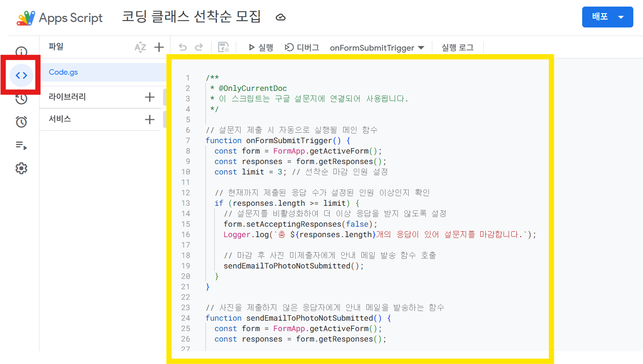Click line number 7 in the gutter
This screenshot has height=364, width=643.
click(x=188, y=140)
